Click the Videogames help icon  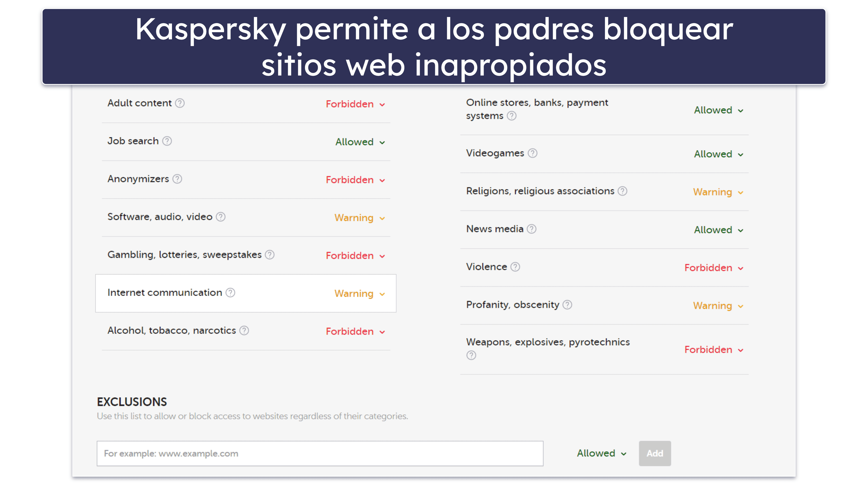(x=533, y=153)
